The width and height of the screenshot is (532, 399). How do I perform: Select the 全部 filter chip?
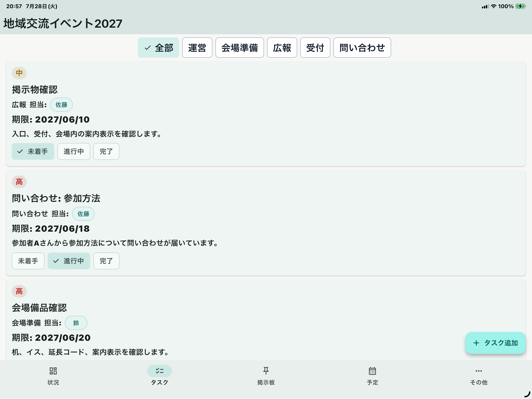158,48
